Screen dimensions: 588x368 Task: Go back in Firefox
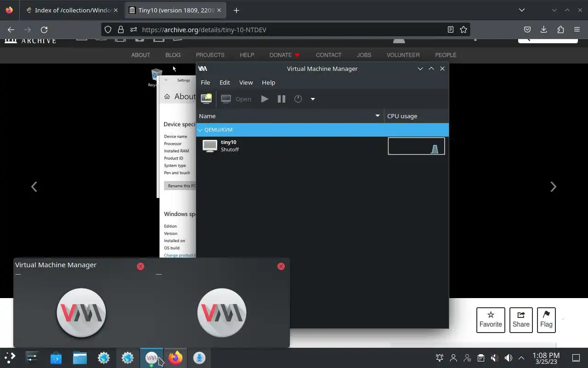(11, 29)
